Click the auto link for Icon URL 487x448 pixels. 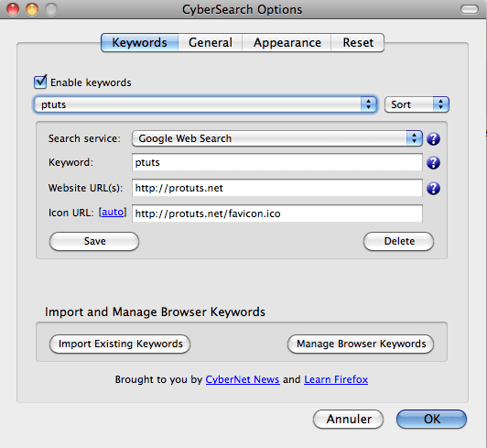[113, 212]
